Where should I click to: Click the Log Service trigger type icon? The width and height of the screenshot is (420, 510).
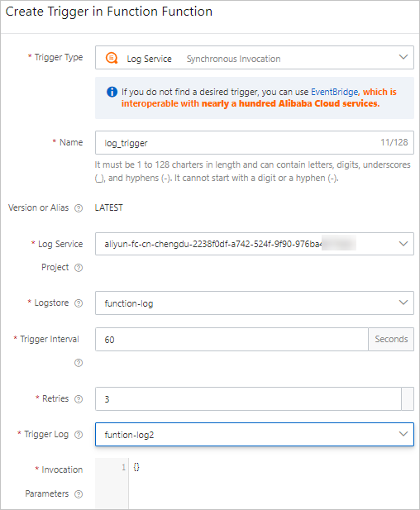(x=112, y=58)
